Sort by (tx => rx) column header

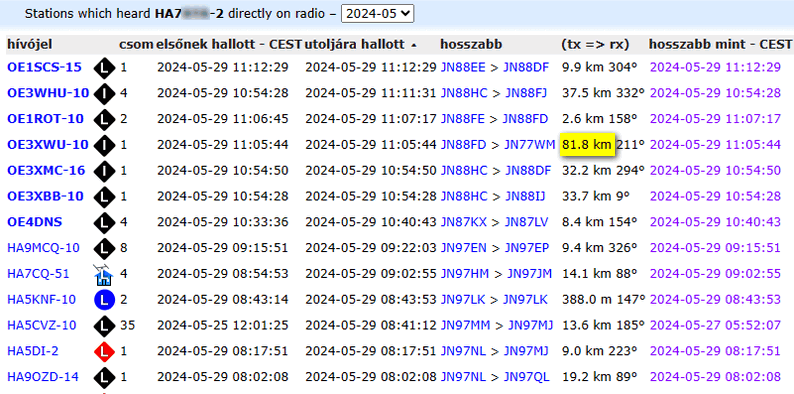click(595, 45)
